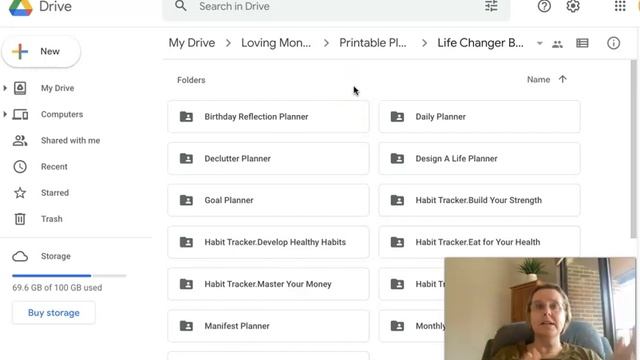The image size is (640, 360).
Task: Go to My Drive breadcrumb
Action: pos(192,43)
